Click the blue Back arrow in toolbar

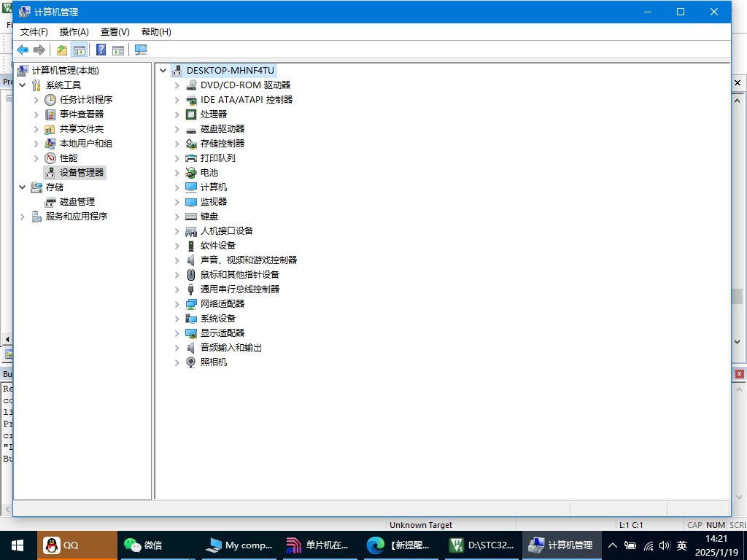tap(23, 50)
